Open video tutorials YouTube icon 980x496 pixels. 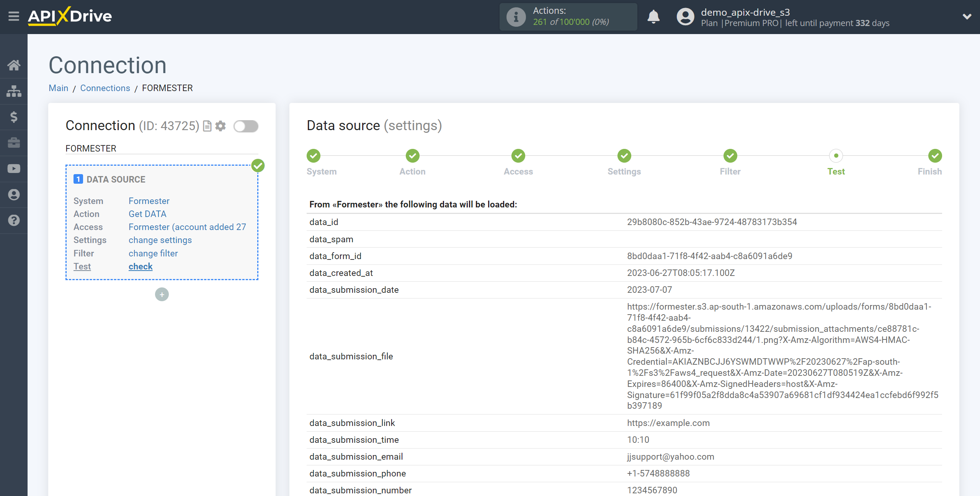(x=14, y=169)
